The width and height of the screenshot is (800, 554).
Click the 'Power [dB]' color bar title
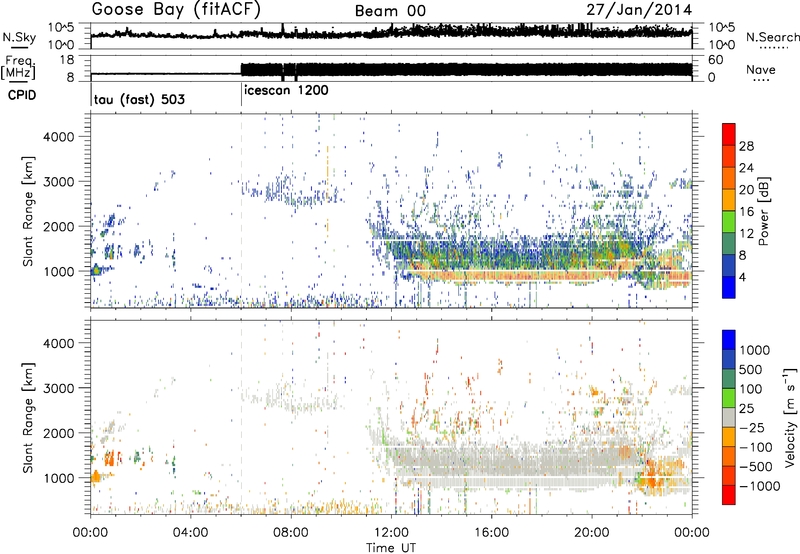pyautogui.click(x=763, y=211)
